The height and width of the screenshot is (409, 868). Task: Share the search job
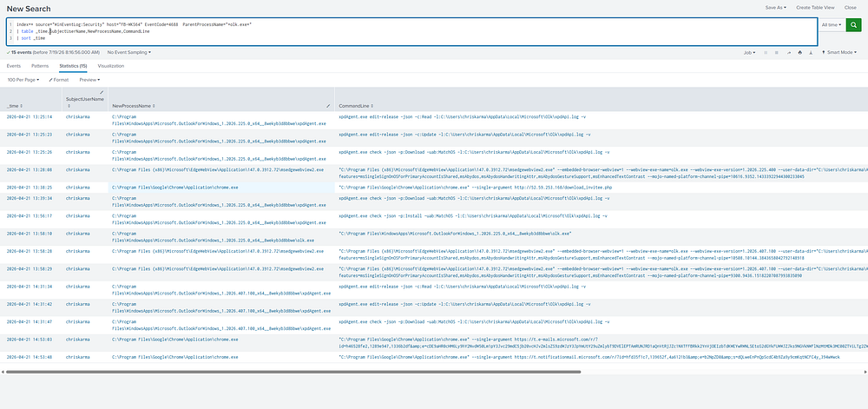[788, 53]
